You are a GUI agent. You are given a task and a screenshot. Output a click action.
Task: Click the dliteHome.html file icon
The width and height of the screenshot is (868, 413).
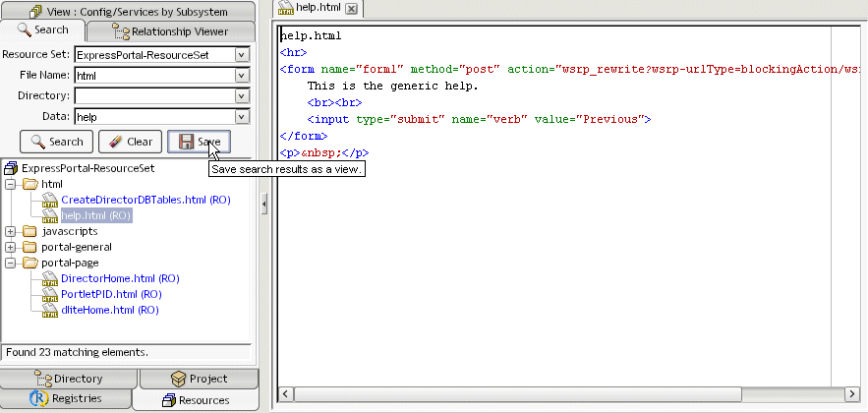pos(50,310)
